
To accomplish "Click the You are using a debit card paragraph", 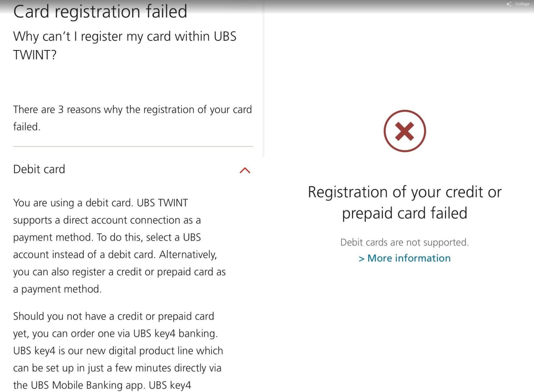I will coord(119,246).
